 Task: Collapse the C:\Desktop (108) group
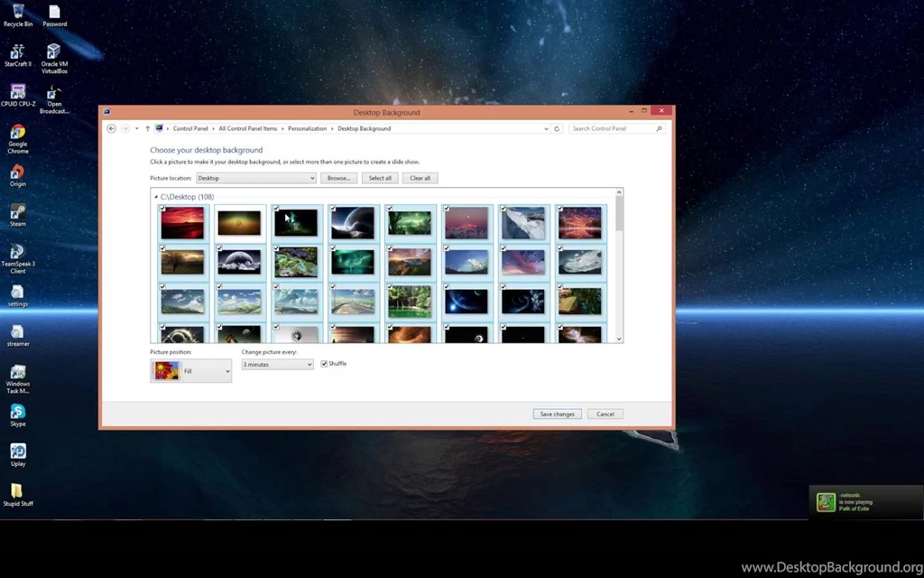[x=155, y=196]
